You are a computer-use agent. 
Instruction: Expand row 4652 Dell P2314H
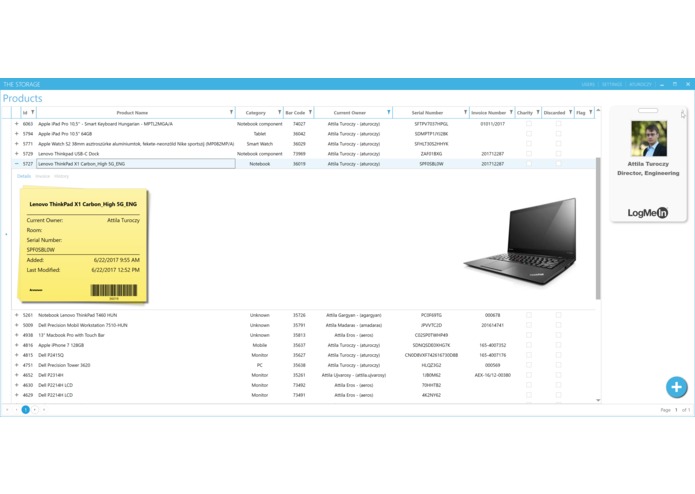click(x=16, y=375)
